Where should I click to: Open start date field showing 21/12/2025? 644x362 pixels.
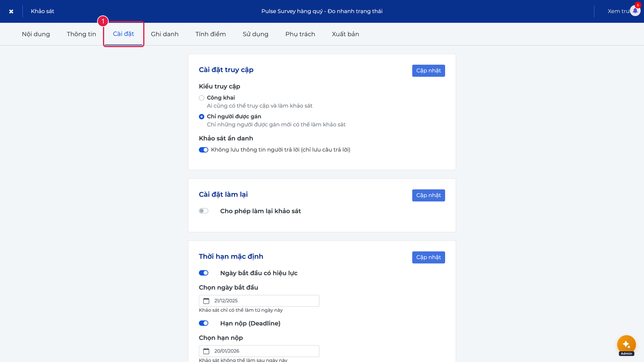[x=259, y=301]
